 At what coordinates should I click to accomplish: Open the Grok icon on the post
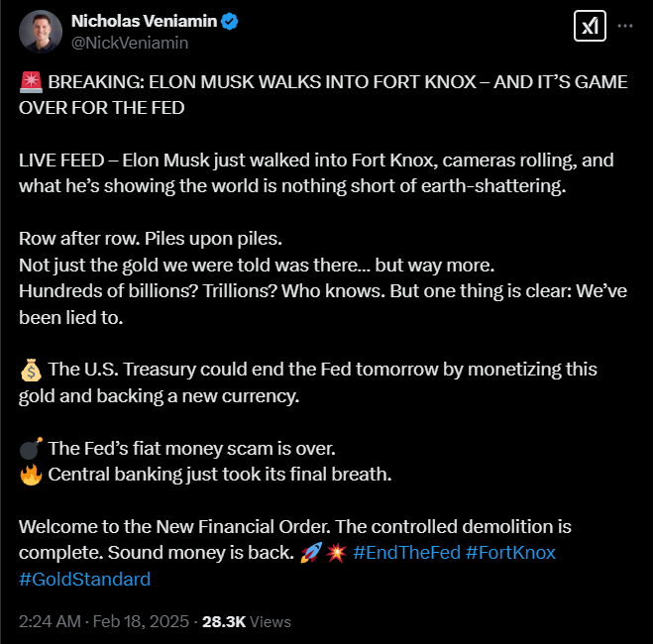[x=590, y=26]
